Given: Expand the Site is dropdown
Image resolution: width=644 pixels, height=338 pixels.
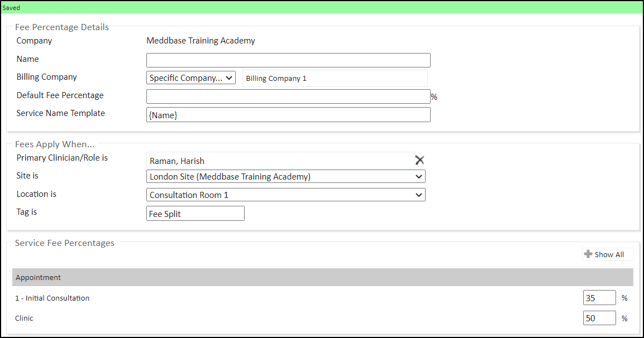Looking at the screenshot, I should click(x=285, y=177).
